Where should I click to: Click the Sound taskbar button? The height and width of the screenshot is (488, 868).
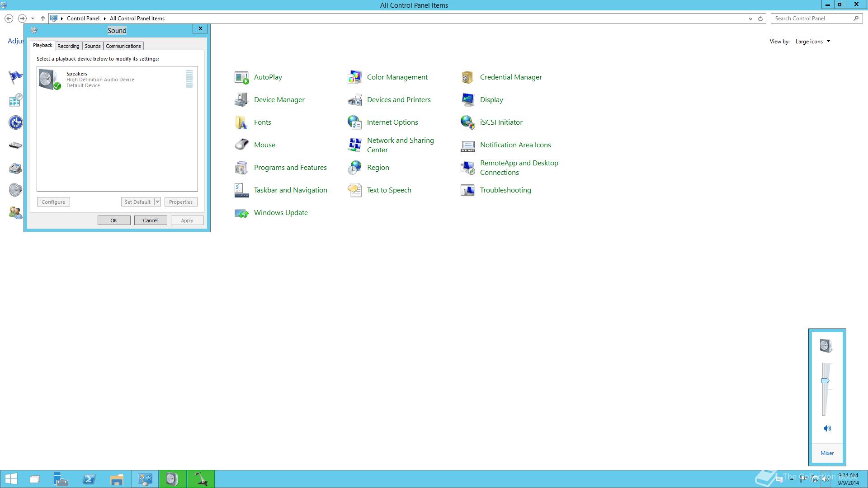pyautogui.click(x=172, y=479)
